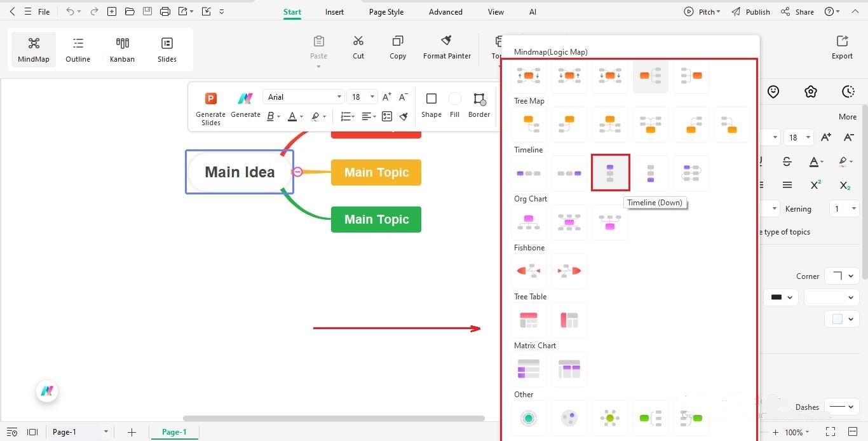Select the Timeline (Down) layout thumbnail

tap(610, 173)
